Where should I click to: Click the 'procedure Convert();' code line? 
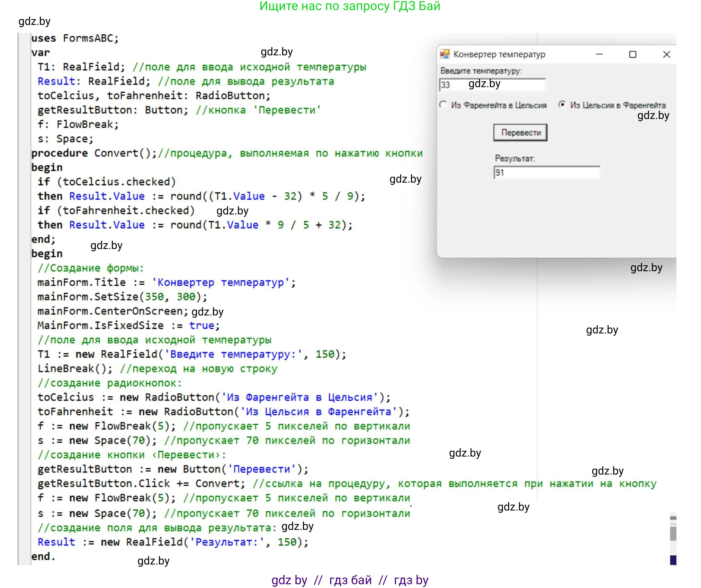[94, 153]
